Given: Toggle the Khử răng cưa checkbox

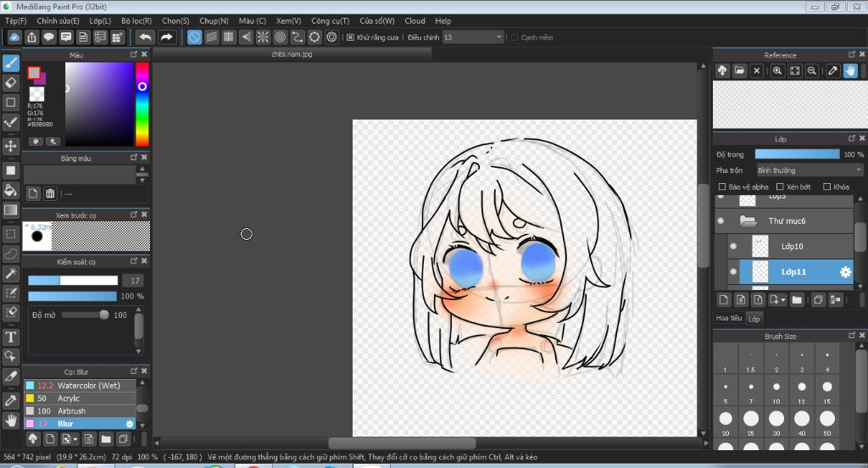Looking at the screenshot, I should [x=350, y=37].
